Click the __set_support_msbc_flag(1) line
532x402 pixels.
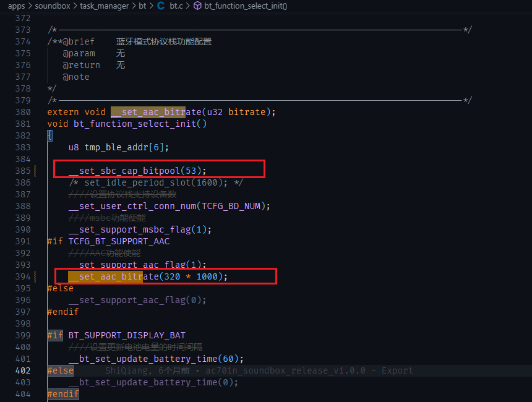pyautogui.click(x=140, y=229)
